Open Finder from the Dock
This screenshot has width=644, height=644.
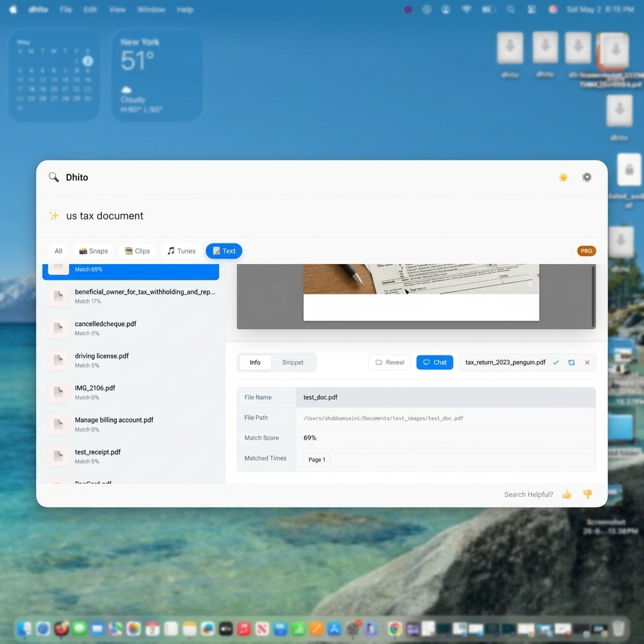pyautogui.click(x=25, y=628)
